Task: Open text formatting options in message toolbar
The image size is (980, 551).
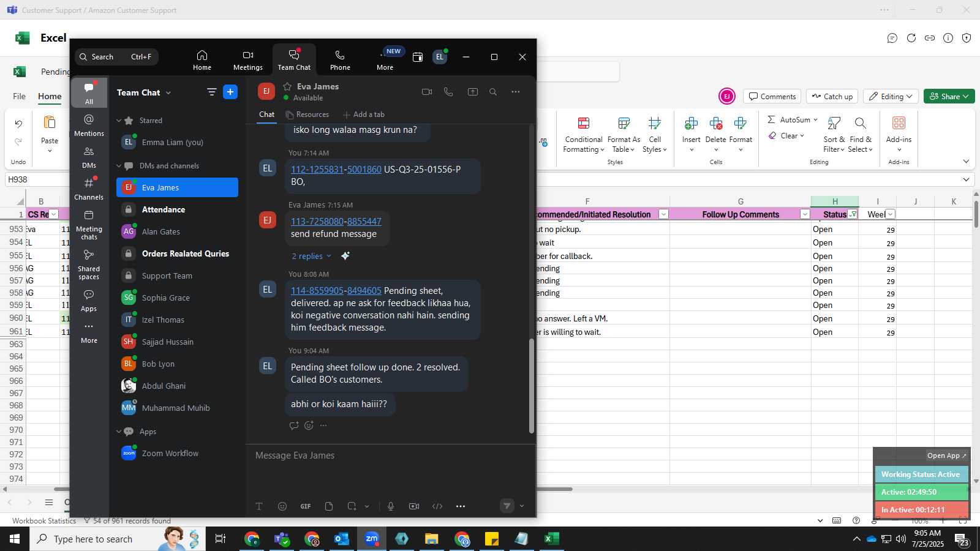Action: pyautogui.click(x=259, y=506)
